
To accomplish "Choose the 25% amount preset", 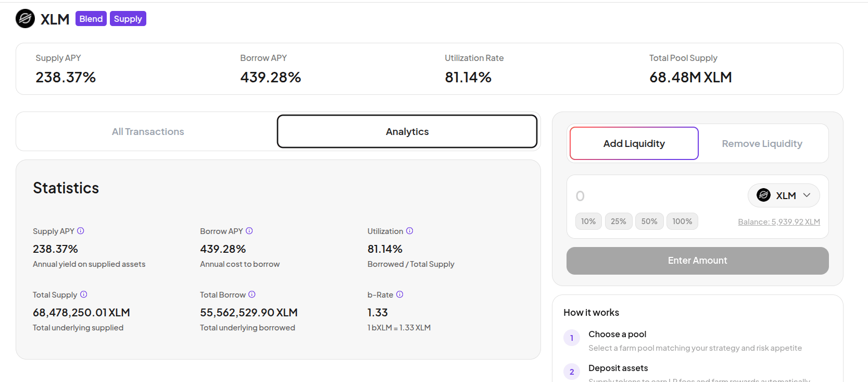I will (x=619, y=221).
